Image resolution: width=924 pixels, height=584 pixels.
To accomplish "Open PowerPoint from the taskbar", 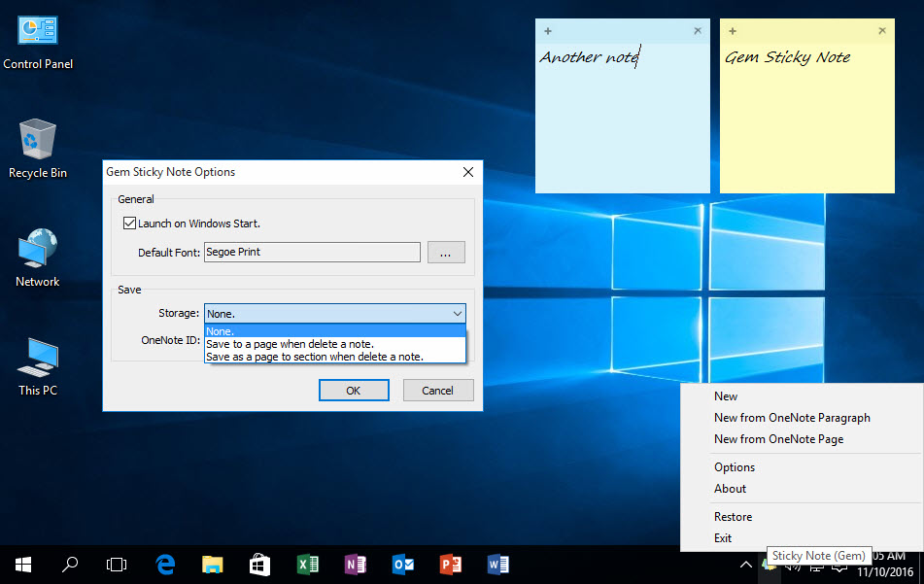I will point(450,564).
